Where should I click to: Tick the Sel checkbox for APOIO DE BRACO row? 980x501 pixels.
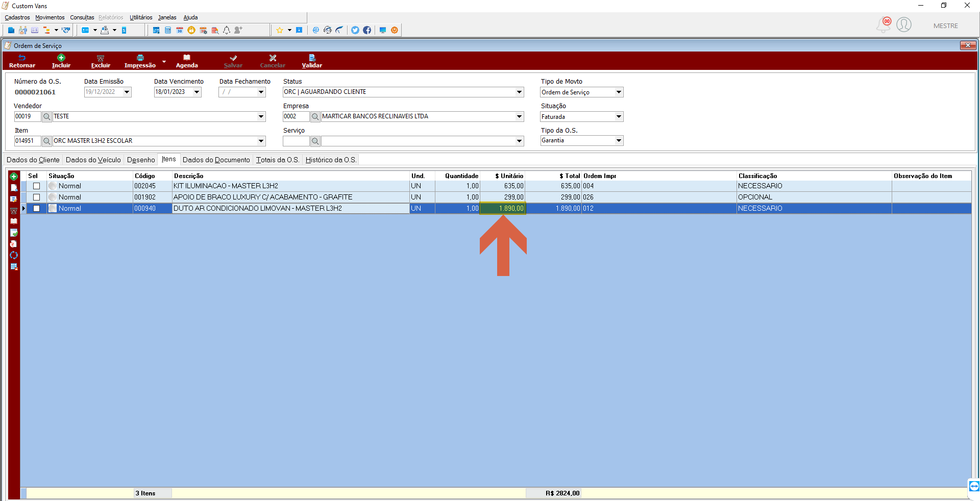[36, 197]
